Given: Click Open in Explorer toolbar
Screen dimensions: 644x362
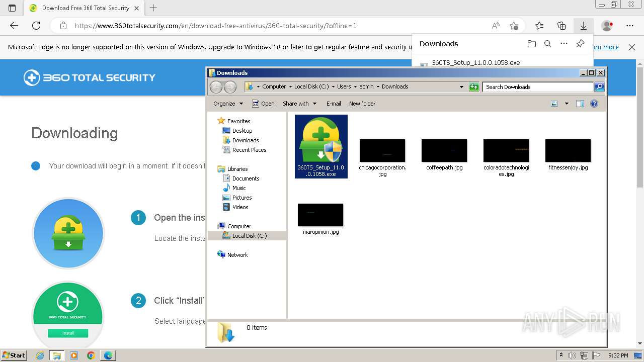Looking at the screenshot, I should point(263,104).
